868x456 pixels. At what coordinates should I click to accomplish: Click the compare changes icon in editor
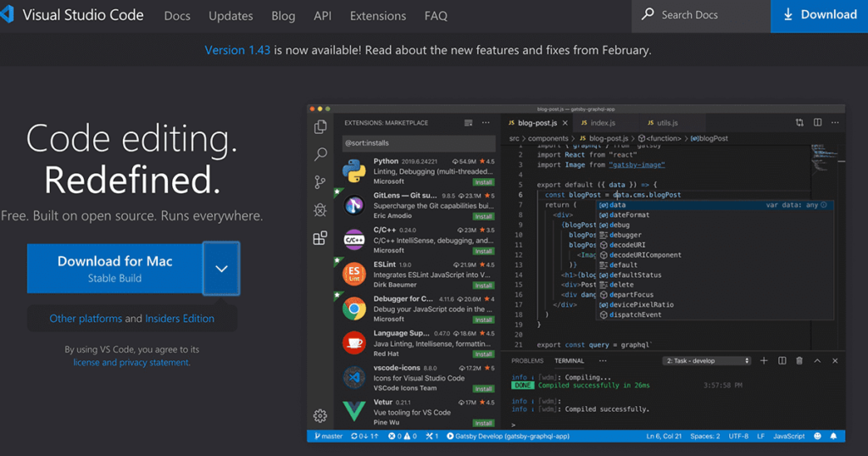tap(799, 122)
